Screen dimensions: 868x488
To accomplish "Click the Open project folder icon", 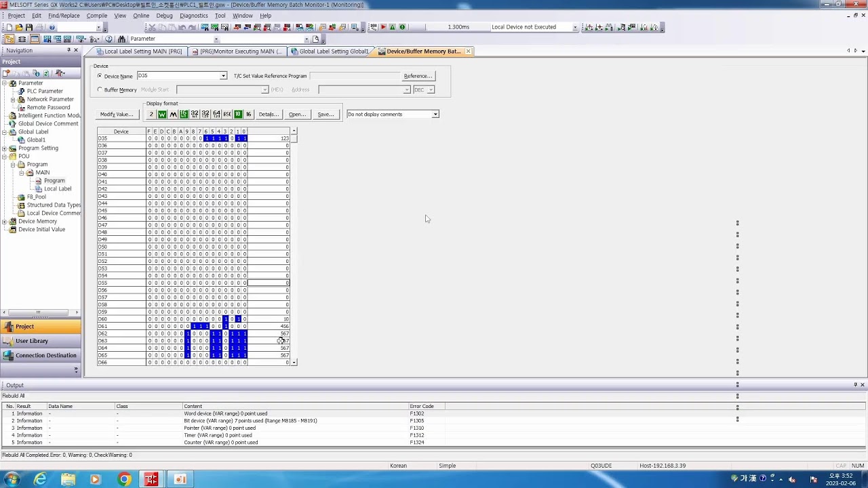I will (x=19, y=27).
